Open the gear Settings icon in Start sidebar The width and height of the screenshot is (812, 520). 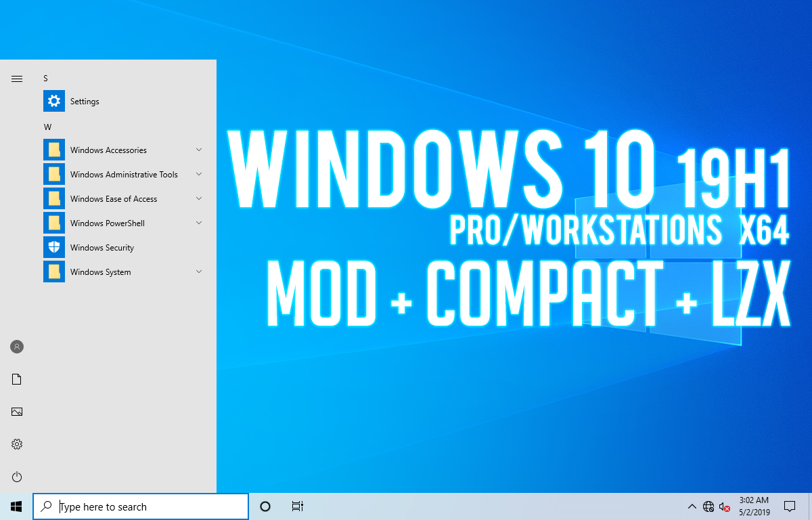tap(17, 444)
